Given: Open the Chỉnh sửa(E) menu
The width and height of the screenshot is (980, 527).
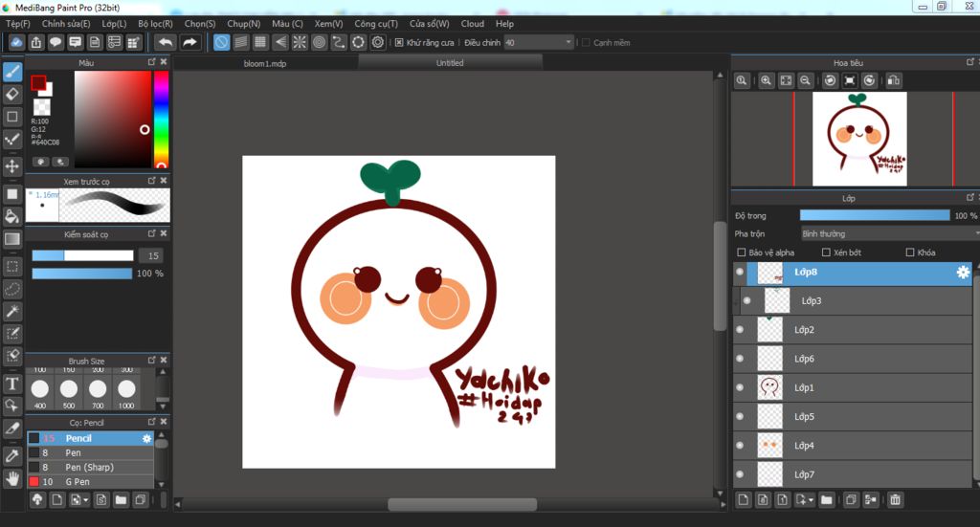Looking at the screenshot, I should pyautogui.click(x=66, y=24).
